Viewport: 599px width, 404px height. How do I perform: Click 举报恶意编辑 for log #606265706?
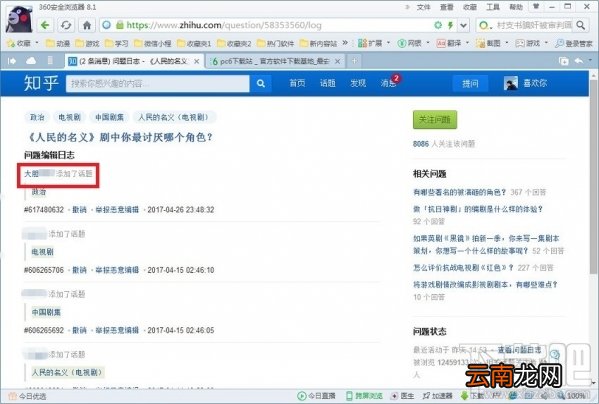click(117, 270)
